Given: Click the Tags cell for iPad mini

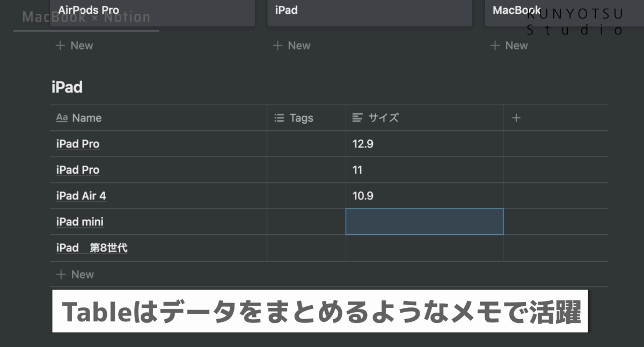Looking at the screenshot, I should 306,222.
